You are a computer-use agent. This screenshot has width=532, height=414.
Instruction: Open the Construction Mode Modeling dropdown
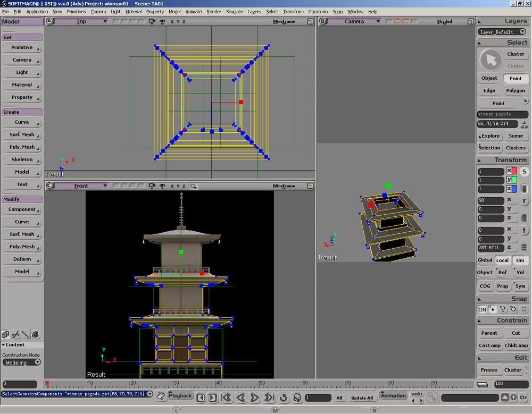[x=22, y=362]
